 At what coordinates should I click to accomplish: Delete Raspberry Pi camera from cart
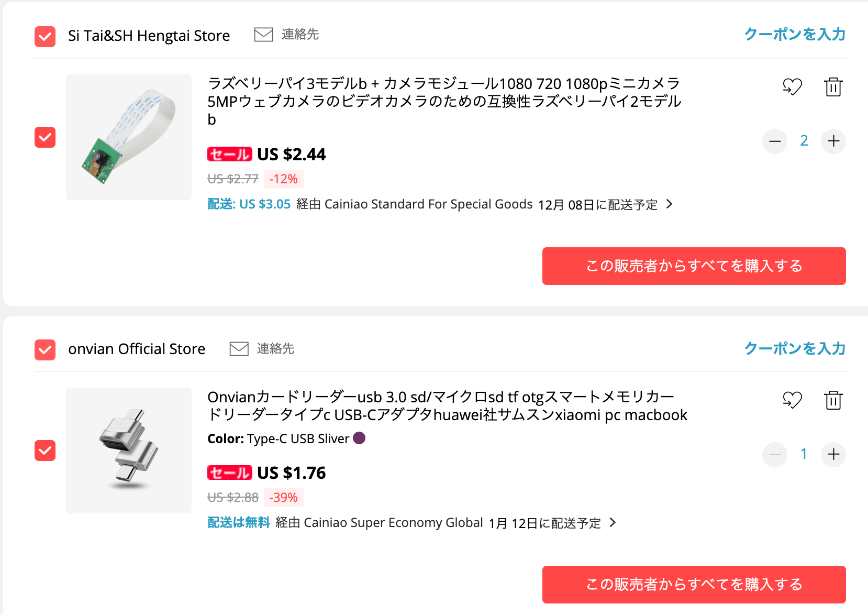(x=833, y=87)
